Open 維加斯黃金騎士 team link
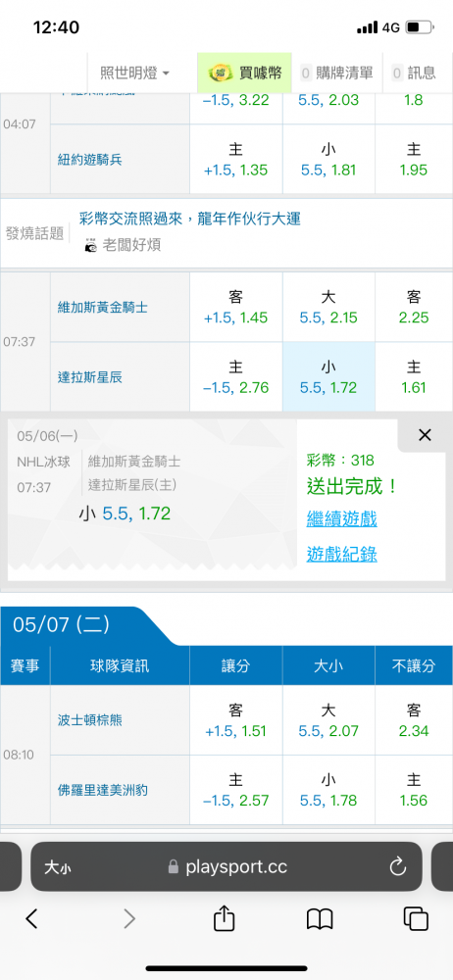453x980 pixels. (103, 307)
